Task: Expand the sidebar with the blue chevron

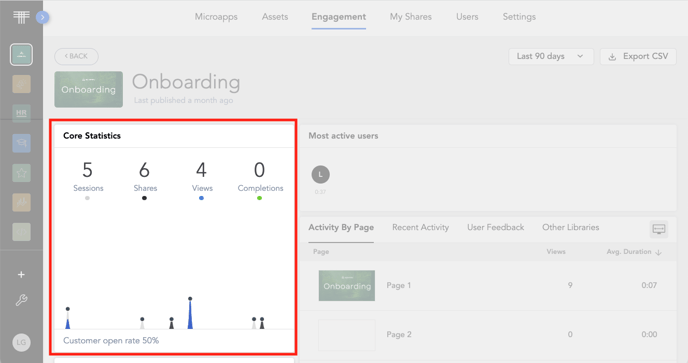Action: (x=42, y=17)
